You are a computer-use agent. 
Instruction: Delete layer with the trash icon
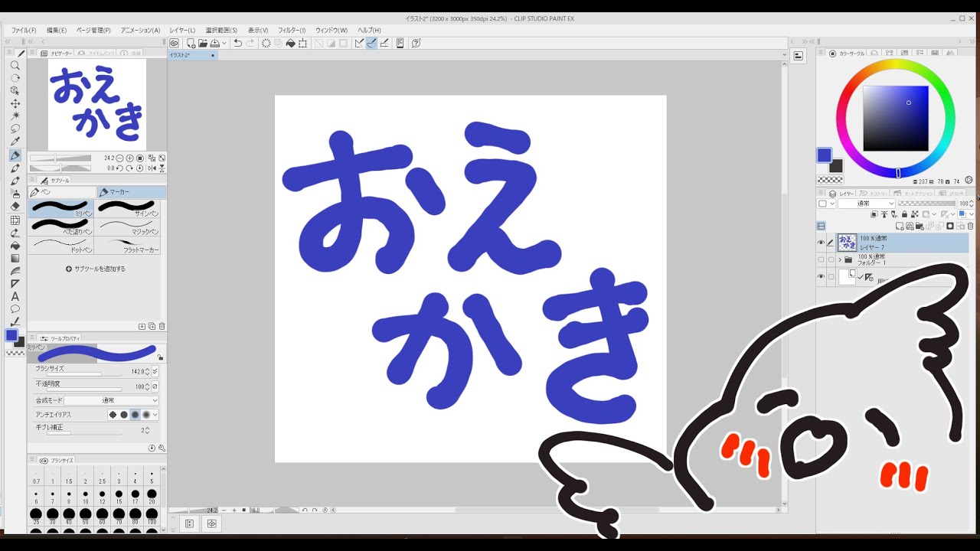tap(971, 227)
